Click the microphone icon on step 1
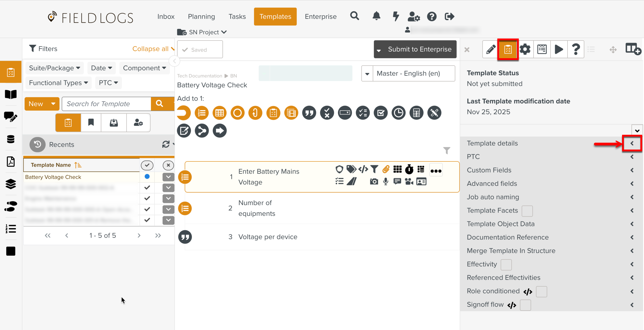644x330 pixels. 386,182
